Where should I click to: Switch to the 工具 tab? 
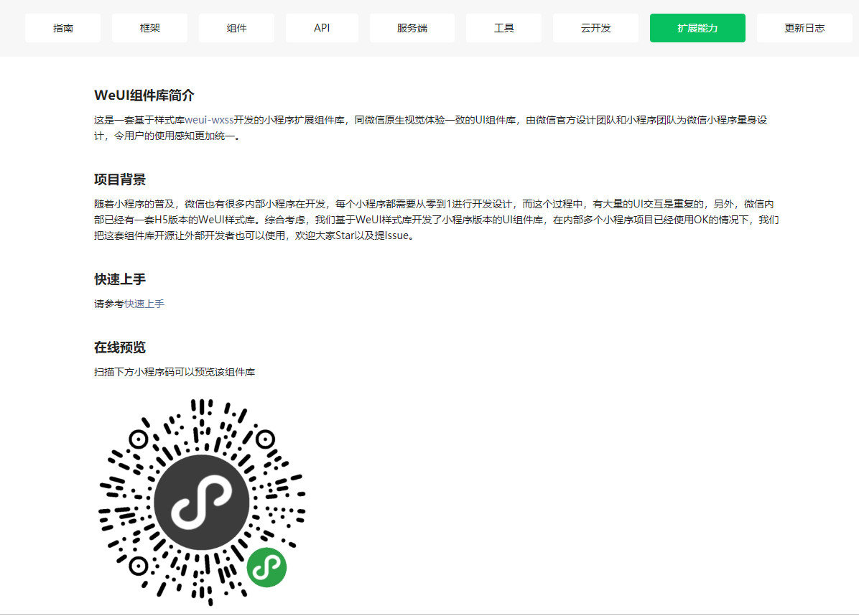click(503, 28)
